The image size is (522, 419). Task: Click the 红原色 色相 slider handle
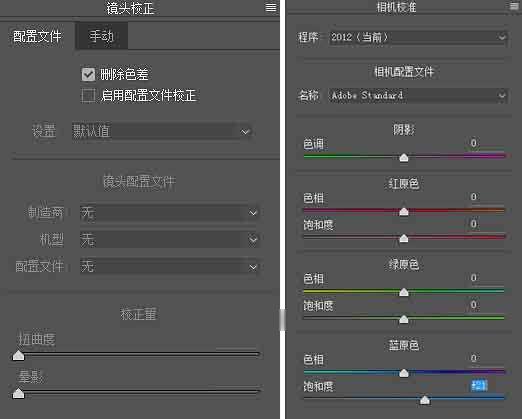click(x=404, y=212)
